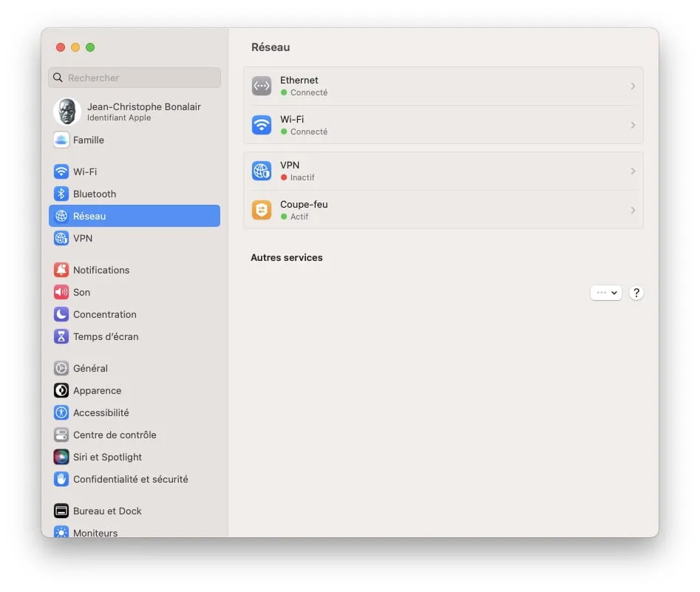Click the VPN icon in the sidebar
700x592 pixels.
pos(61,238)
